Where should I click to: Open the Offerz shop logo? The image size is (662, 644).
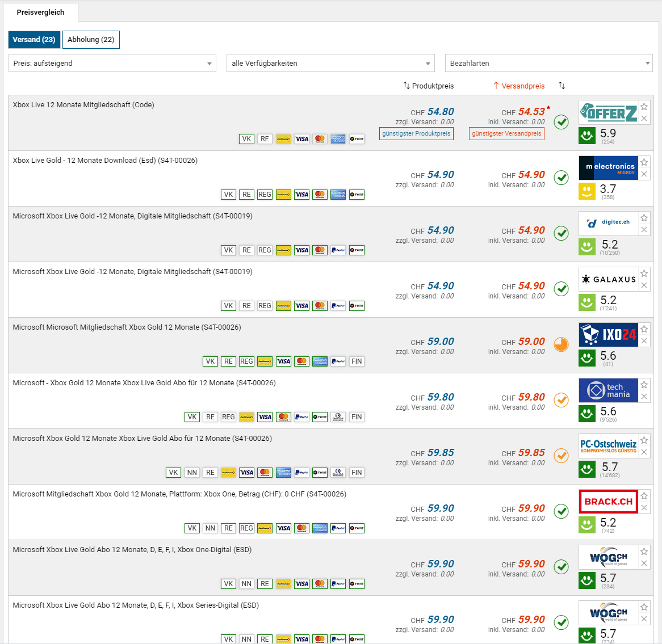click(609, 112)
